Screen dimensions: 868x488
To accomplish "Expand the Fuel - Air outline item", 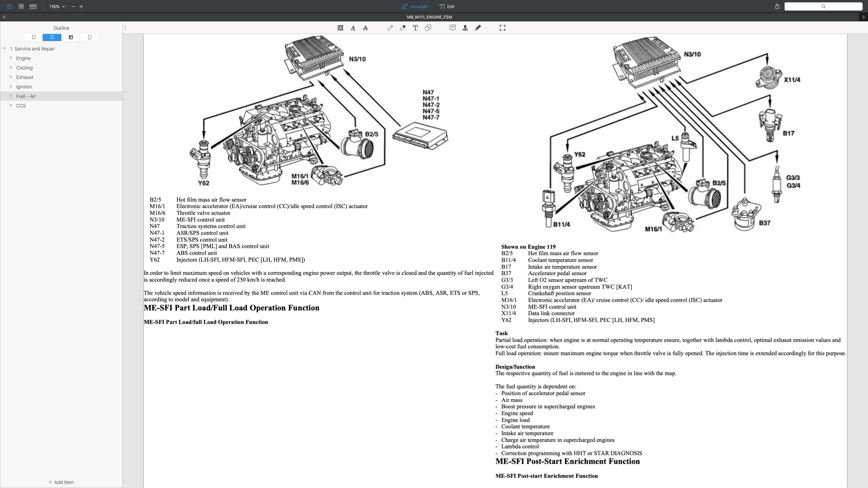I will (x=11, y=96).
